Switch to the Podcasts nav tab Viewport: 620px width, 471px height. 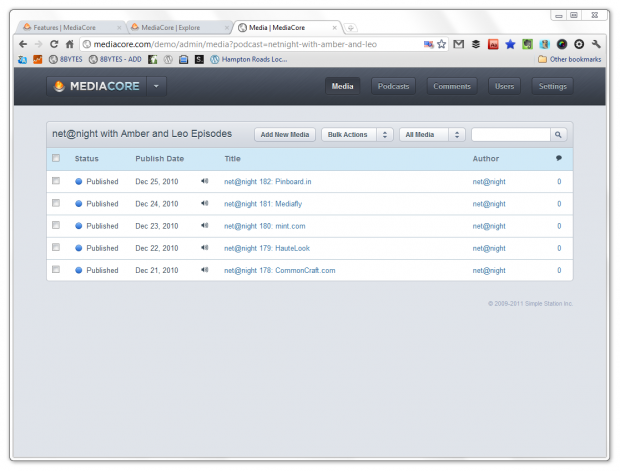click(393, 86)
